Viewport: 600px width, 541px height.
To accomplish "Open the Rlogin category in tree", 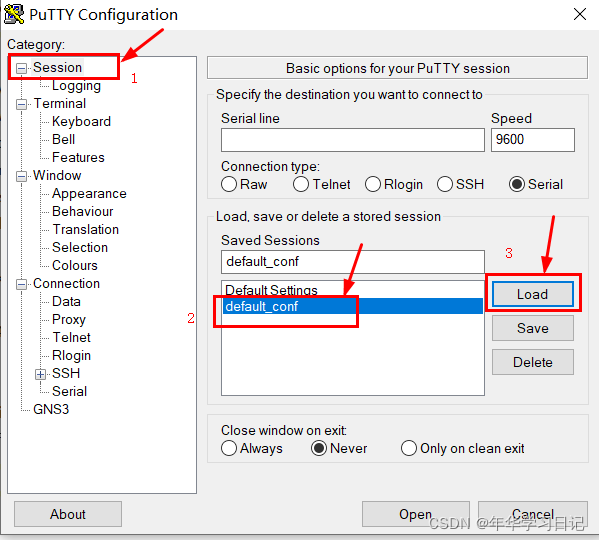I will point(72,355).
